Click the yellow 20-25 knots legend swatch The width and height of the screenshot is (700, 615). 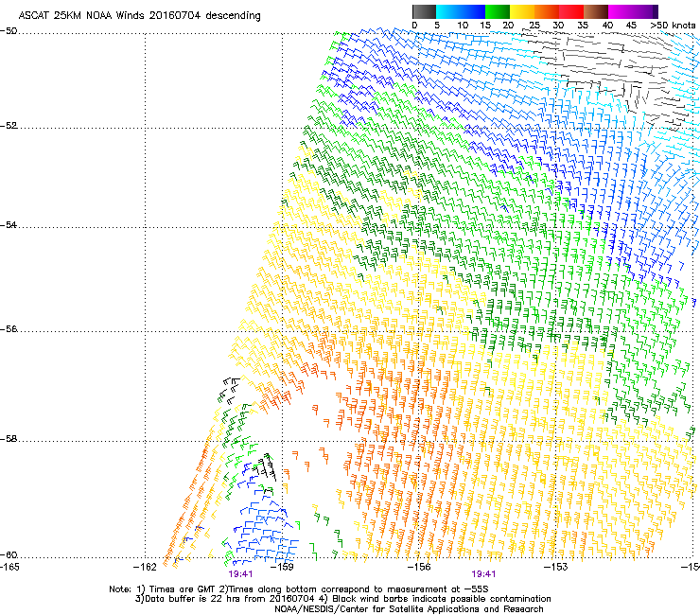click(x=522, y=11)
